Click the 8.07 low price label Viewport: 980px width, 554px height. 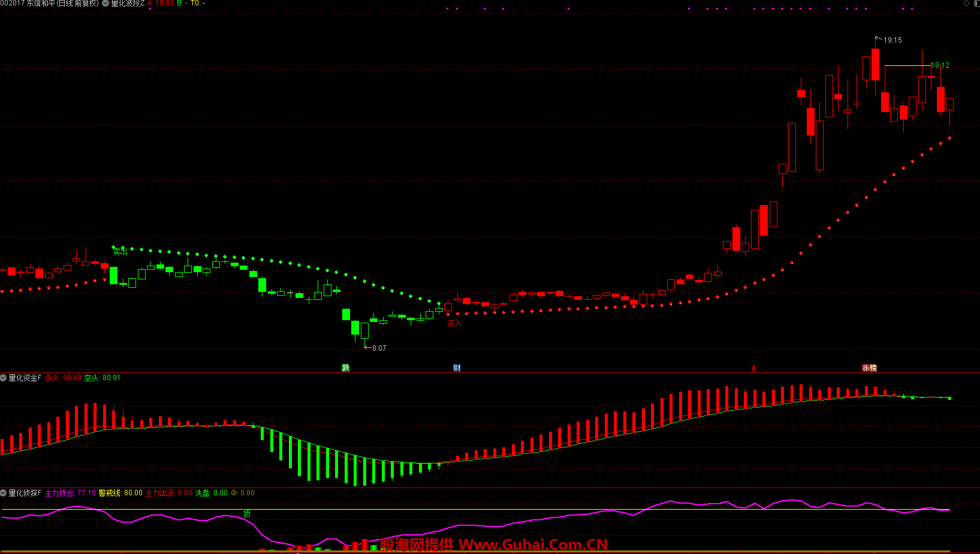click(x=379, y=348)
